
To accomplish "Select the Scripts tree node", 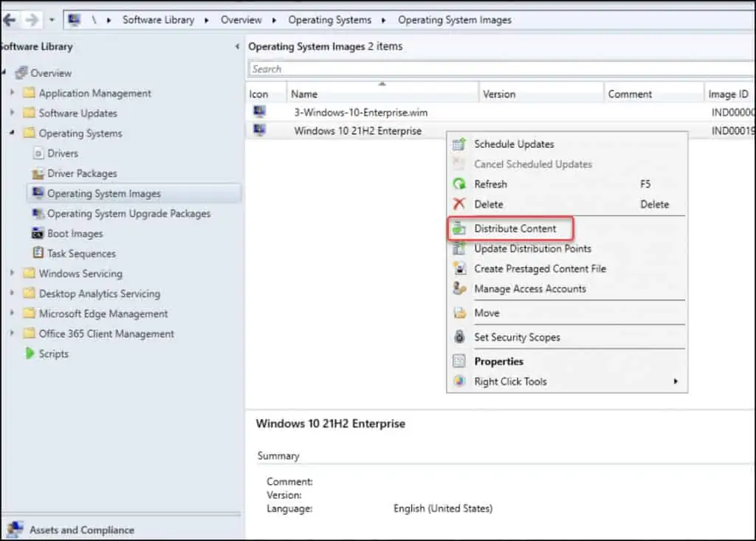I will coord(53,354).
